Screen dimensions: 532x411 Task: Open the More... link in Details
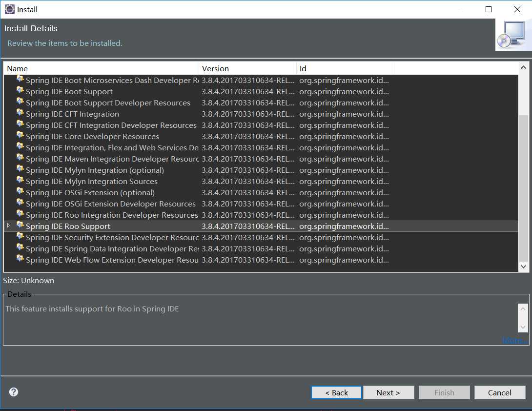tap(515, 340)
